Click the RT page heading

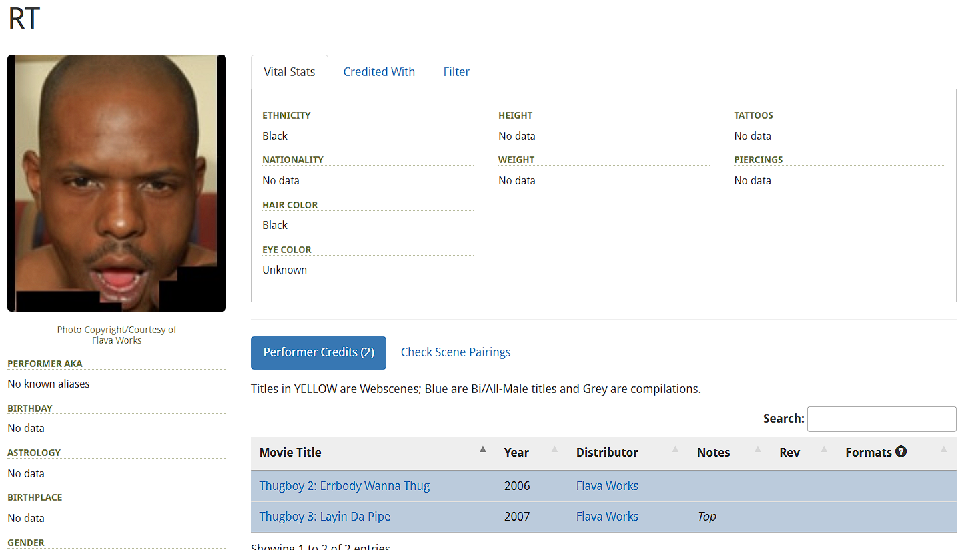(x=24, y=19)
